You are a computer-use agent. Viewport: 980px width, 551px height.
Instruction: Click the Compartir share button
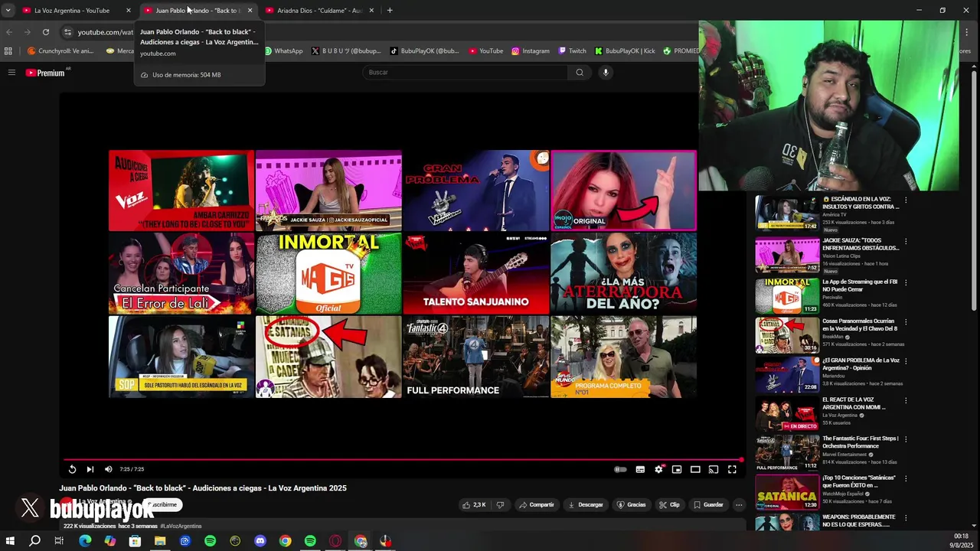[x=536, y=505]
